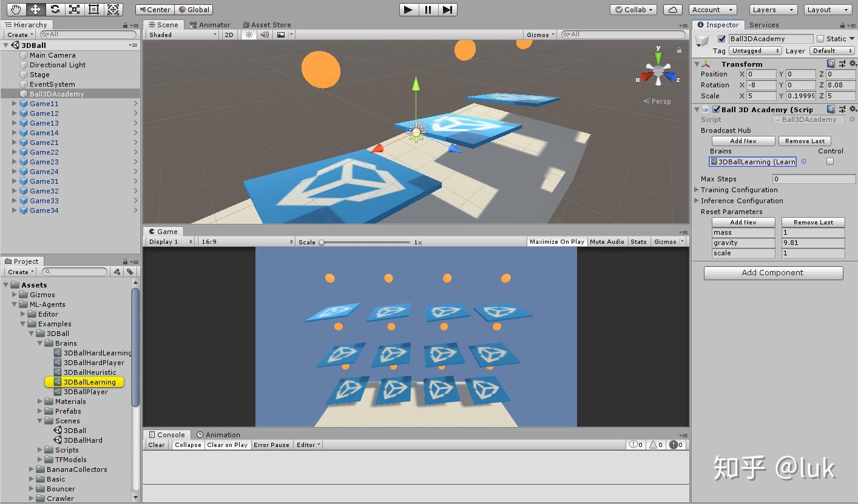Expand the Training Configuration section
The image size is (858, 504).
coord(696,189)
